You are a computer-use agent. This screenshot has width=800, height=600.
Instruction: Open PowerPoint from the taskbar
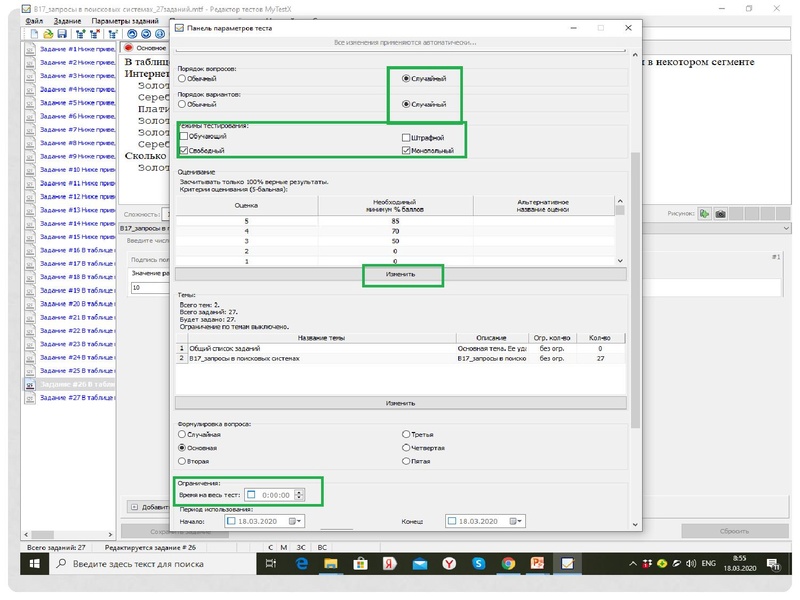535,566
